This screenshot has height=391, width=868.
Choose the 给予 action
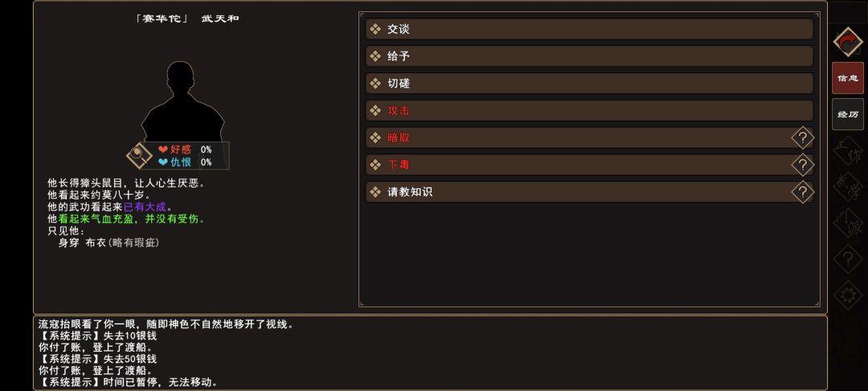click(x=588, y=56)
